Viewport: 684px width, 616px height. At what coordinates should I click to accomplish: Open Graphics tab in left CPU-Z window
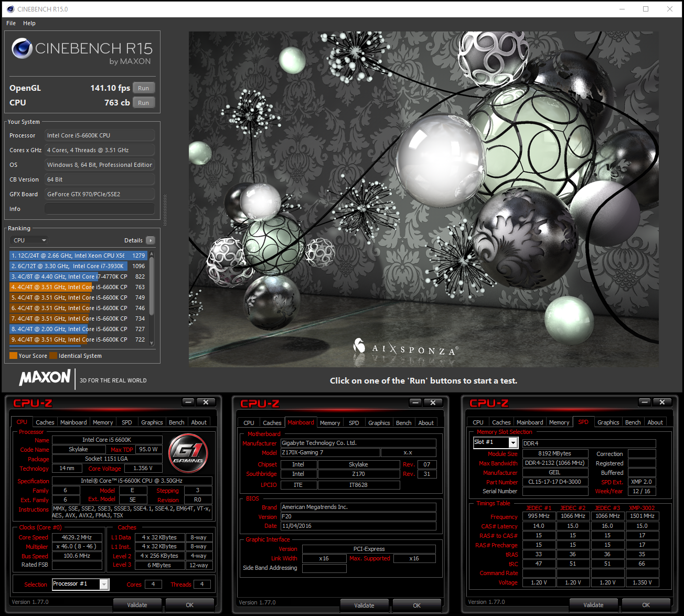[152, 422]
